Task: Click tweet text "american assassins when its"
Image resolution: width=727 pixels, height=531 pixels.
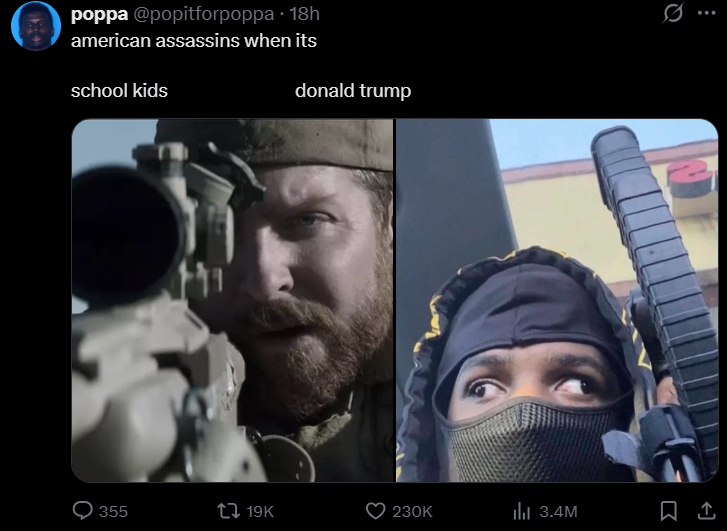Action: (194, 41)
